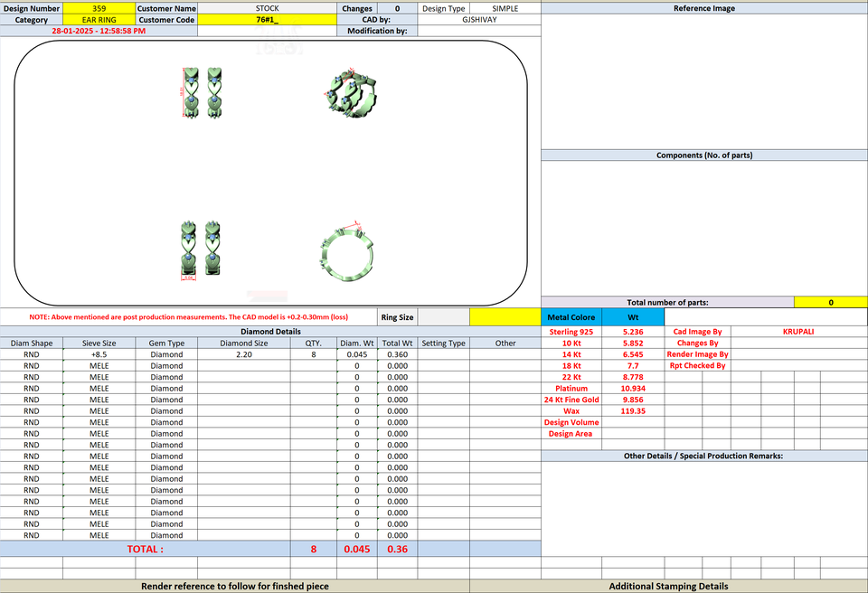Image resolution: width=868 pixels, height=593 pixels.
Task: Click the yellow Ring Size value cell
Action: (505, 317)
